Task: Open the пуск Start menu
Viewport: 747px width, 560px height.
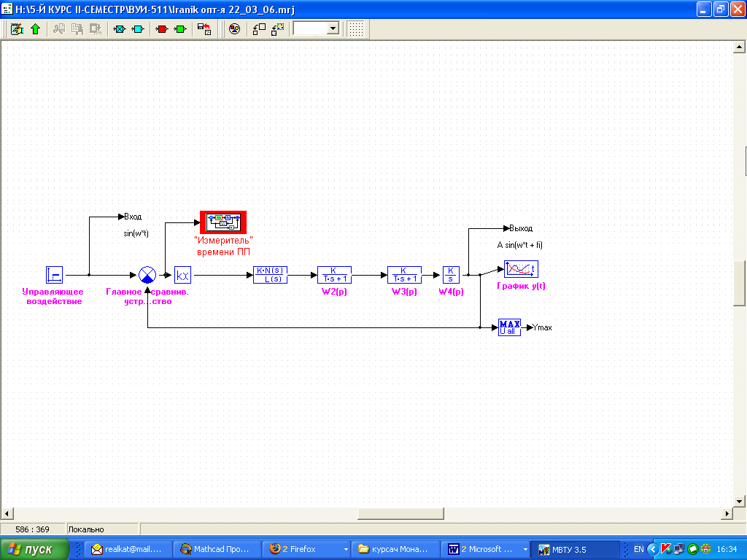Action: (x=34, y=550)
